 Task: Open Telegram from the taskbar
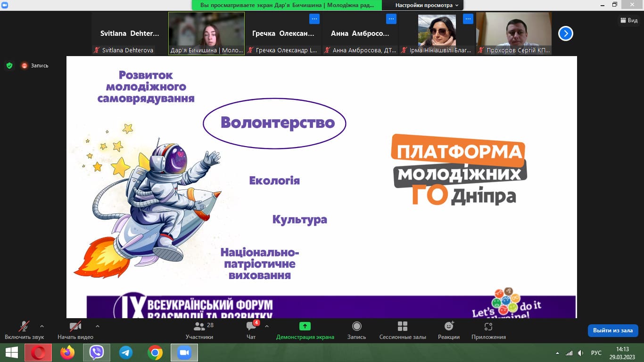[x=126, y=353]
